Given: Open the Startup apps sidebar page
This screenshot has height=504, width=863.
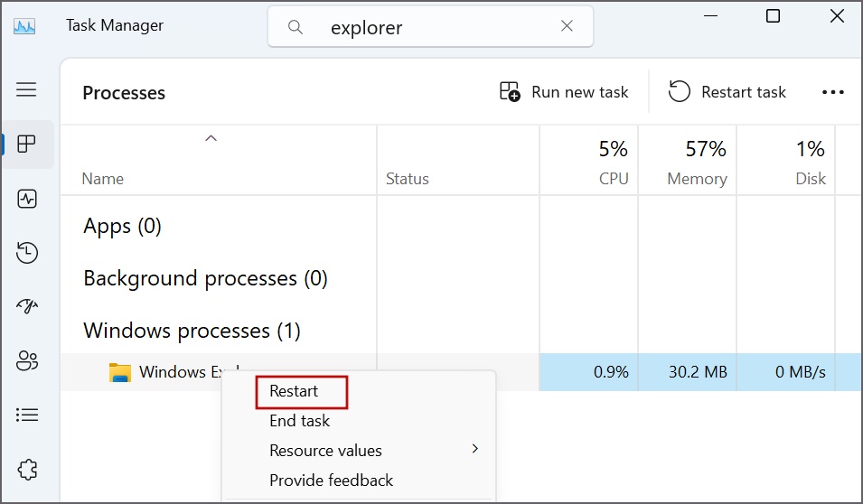Looking at the screenshot, I should coord(26,306).
